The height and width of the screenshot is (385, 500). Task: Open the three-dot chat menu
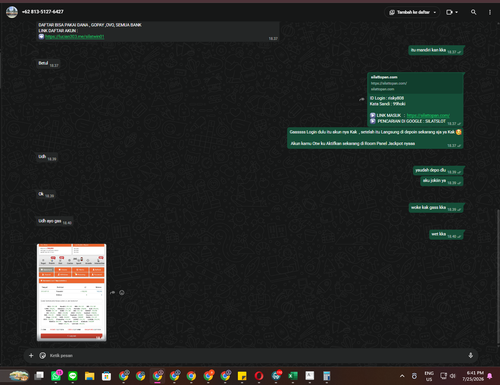490,12
